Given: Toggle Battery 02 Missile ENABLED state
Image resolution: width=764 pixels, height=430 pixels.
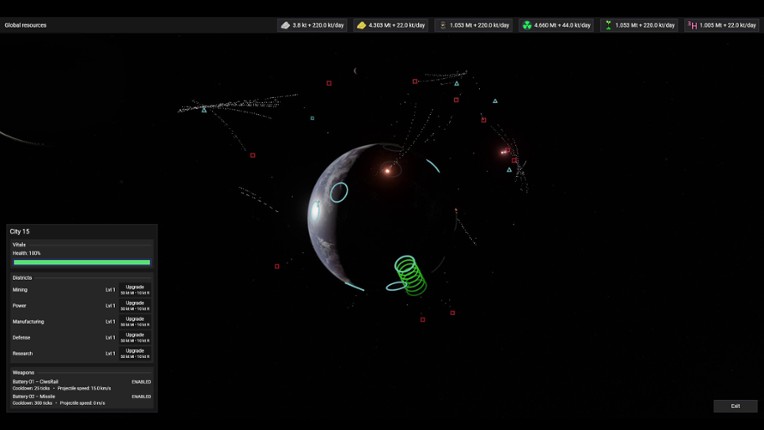Looking at the screenshot, I should pyautogui.click(x=141, y=396).
